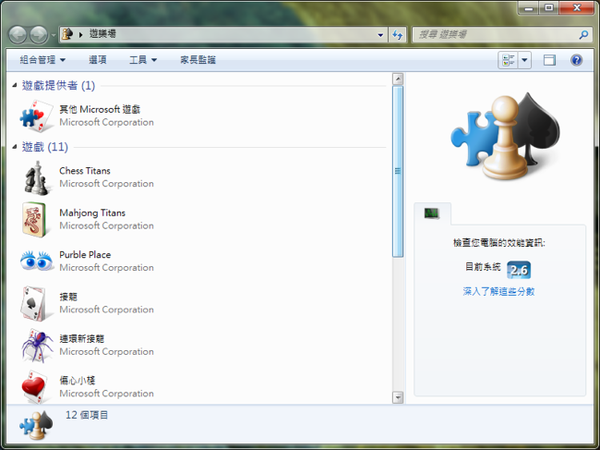Click the 目前系統 label

click(483, 267)
